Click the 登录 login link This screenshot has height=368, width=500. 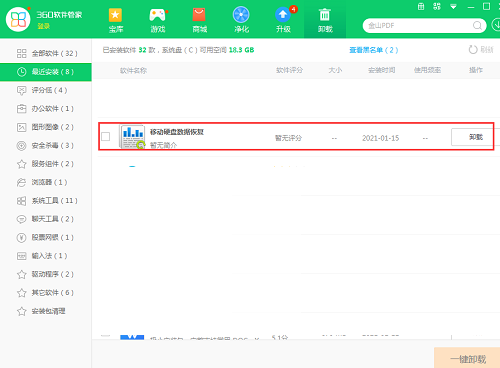pyautogui.click(x=43, y=26)
